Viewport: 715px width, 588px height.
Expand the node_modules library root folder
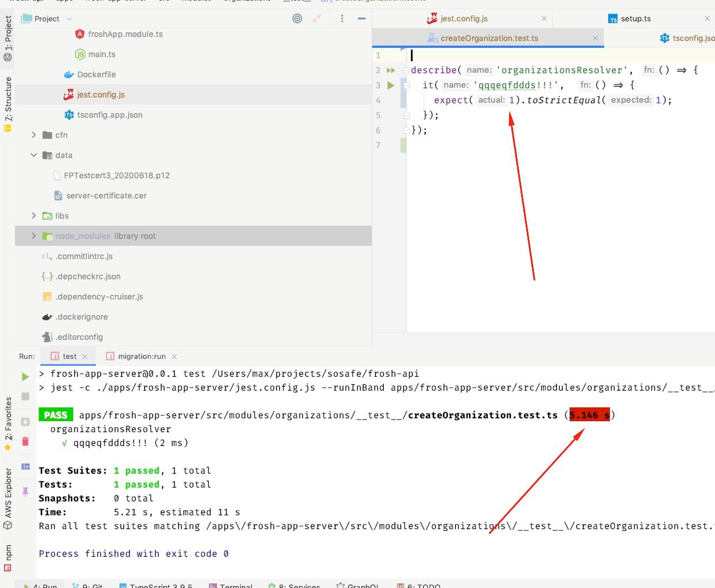point(33,236)
